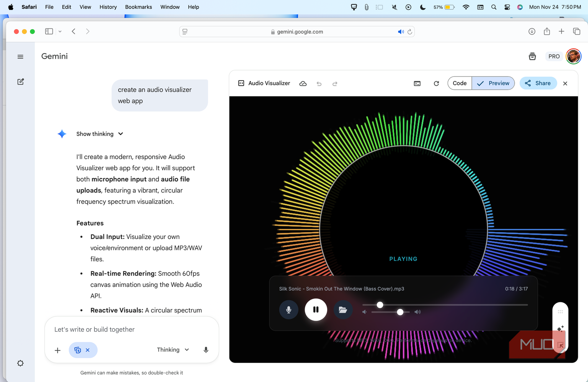The height and width of the screenshot is (382, 588).
Task: Open the Bookmarks menu
Action: (x=138, y=7)
